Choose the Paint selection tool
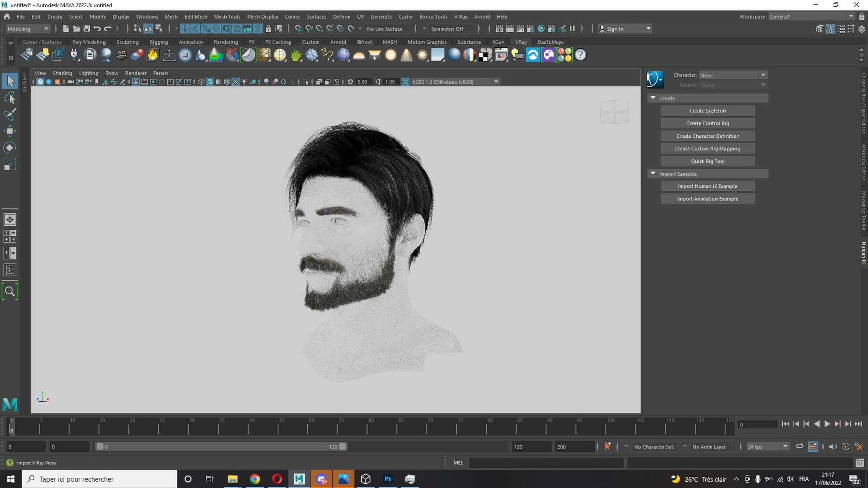This screenshot has width=868, height=488. tap(10, 115)
